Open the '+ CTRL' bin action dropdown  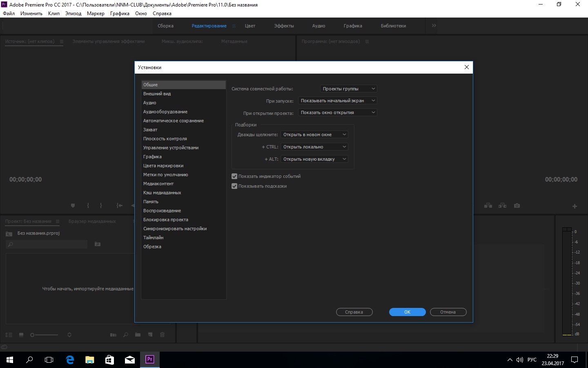pyautogui.click(x=314, y=147)
